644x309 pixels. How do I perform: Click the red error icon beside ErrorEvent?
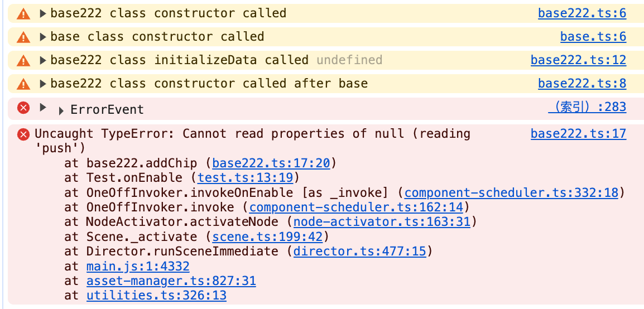tap(23, 107)
